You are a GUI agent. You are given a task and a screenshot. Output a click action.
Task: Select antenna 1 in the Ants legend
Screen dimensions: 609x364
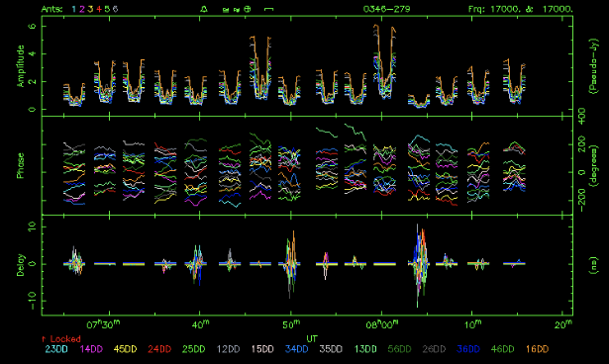pos(73,9)
